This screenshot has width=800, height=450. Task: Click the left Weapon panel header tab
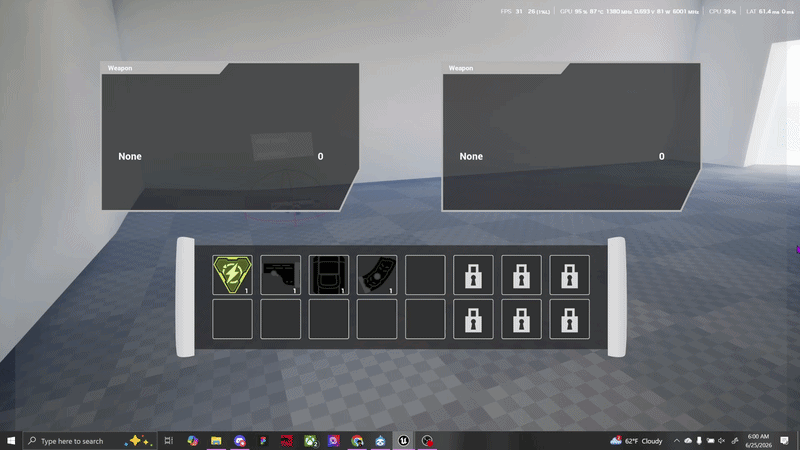pos(163,68)
